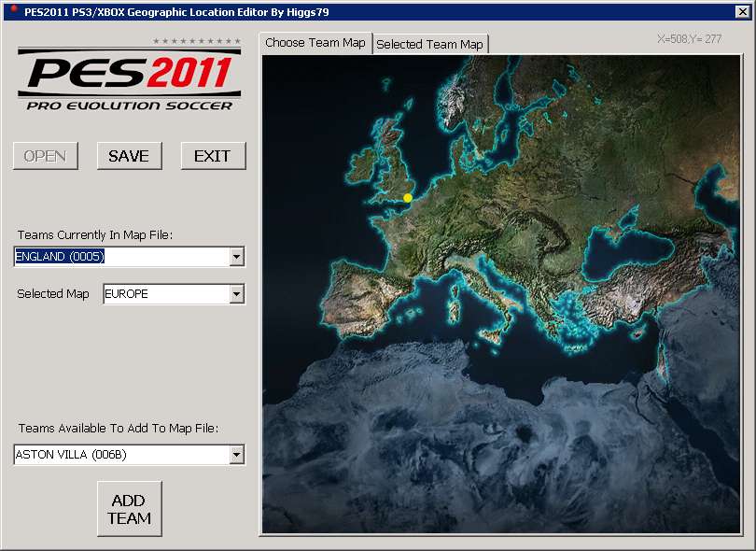
Task: Click the PES 2011 logo
Action: [x=129, y=83]
